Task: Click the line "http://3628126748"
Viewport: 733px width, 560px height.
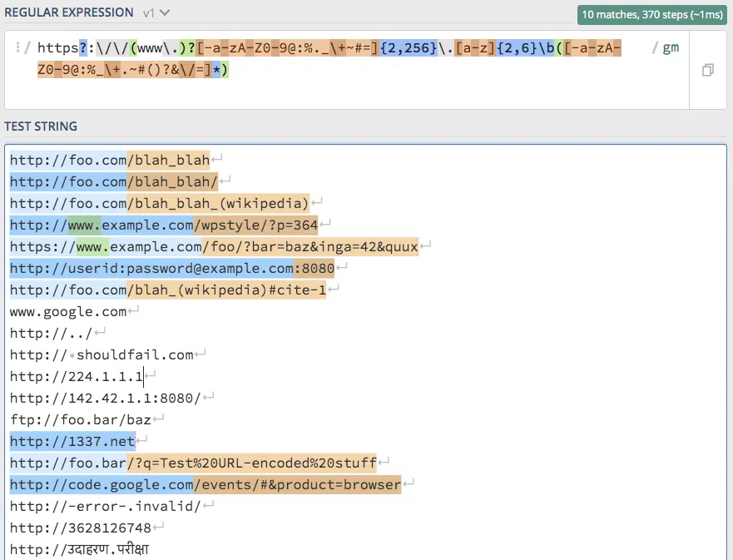Action: (x=81, y=528)
